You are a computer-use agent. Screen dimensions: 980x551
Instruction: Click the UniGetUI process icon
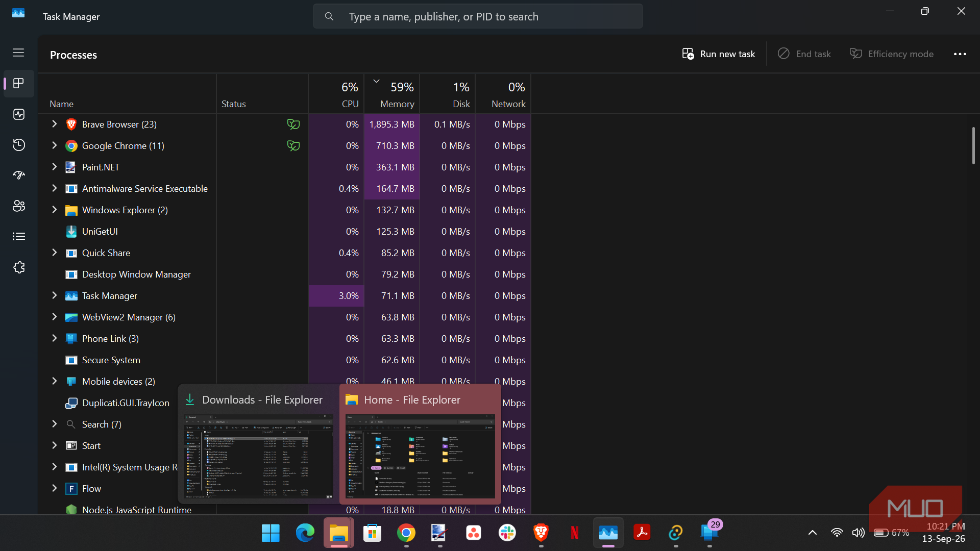tap(71, 232)
